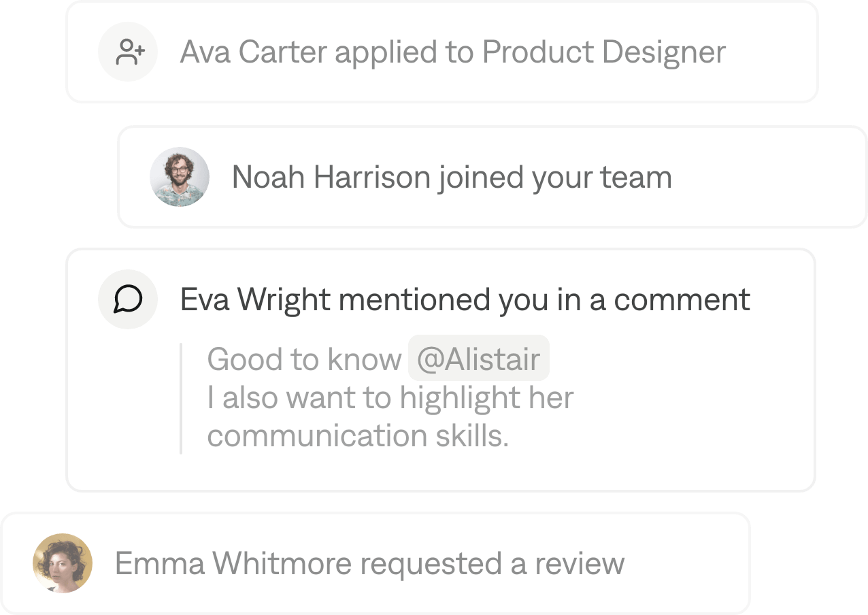Click the add-user icon beside Ava Carter
This screenshot has height=615, width=868.
coord(128,52)
